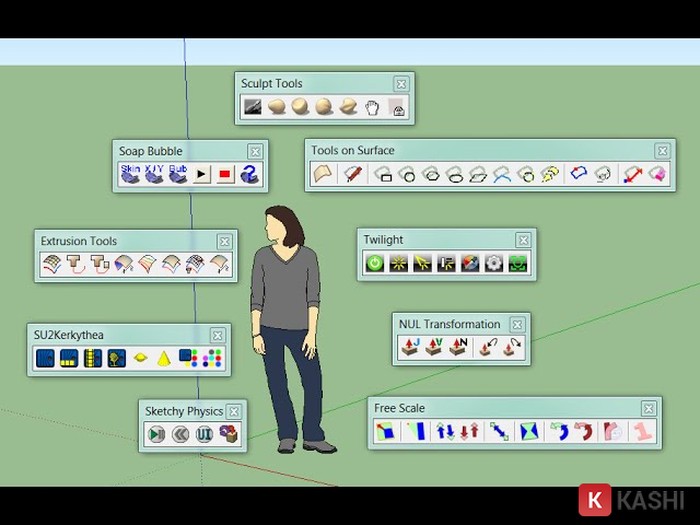Close the Sculpt Tools toolbar

401,84
